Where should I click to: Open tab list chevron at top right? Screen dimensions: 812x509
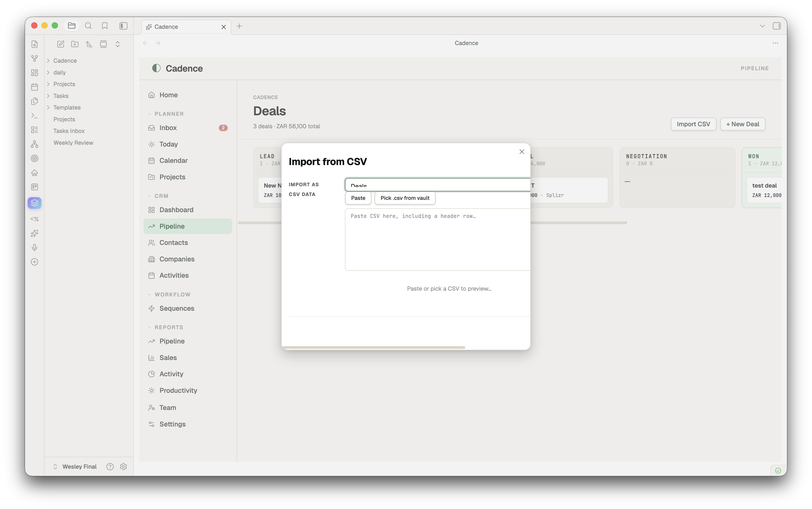762,26
